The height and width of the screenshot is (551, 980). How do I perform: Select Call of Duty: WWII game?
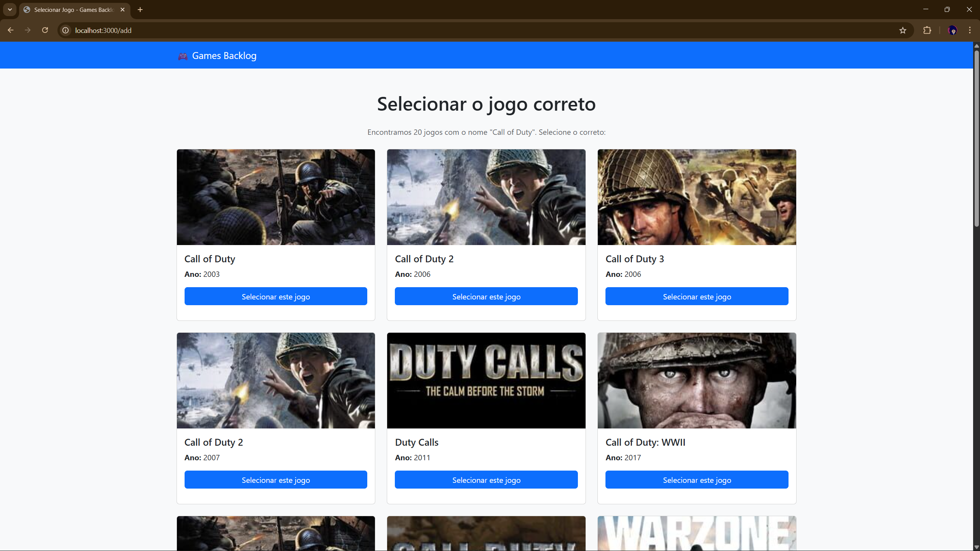pos(697,480)
